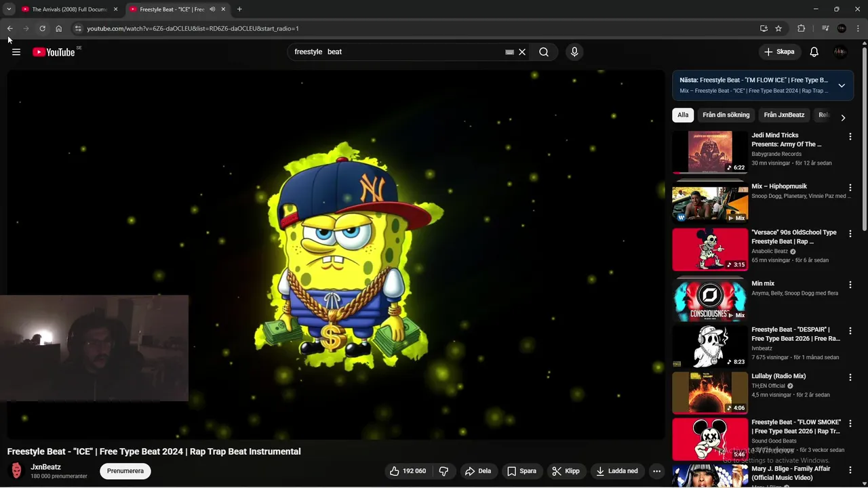Open the Mary J. Blige Family Affair title
The width and height of the screenshot is (868, 488).
791,473
